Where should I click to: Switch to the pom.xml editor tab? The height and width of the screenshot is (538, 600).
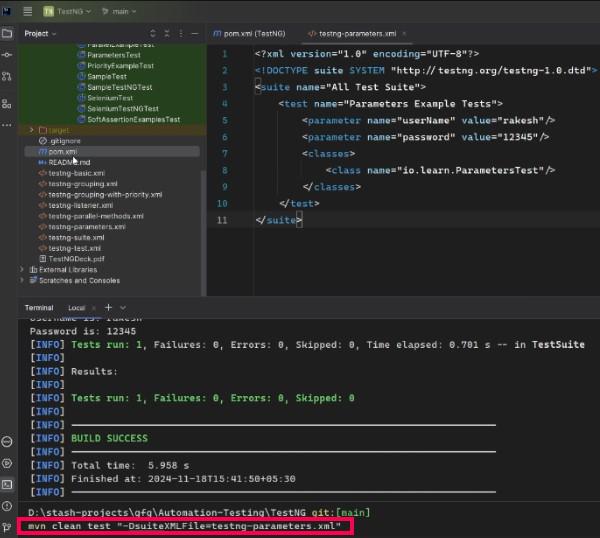coord(250,33)
